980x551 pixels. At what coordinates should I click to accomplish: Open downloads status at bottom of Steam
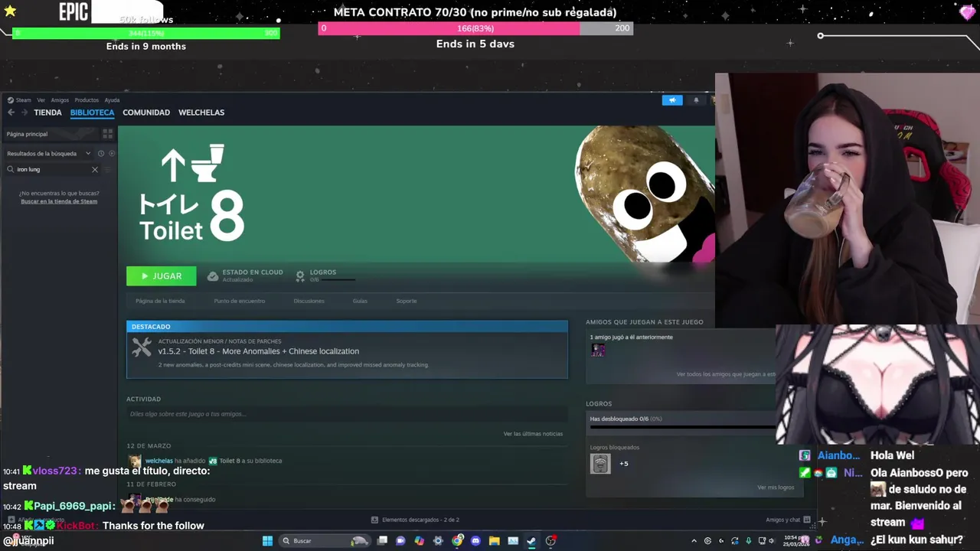tap(416, 520)
